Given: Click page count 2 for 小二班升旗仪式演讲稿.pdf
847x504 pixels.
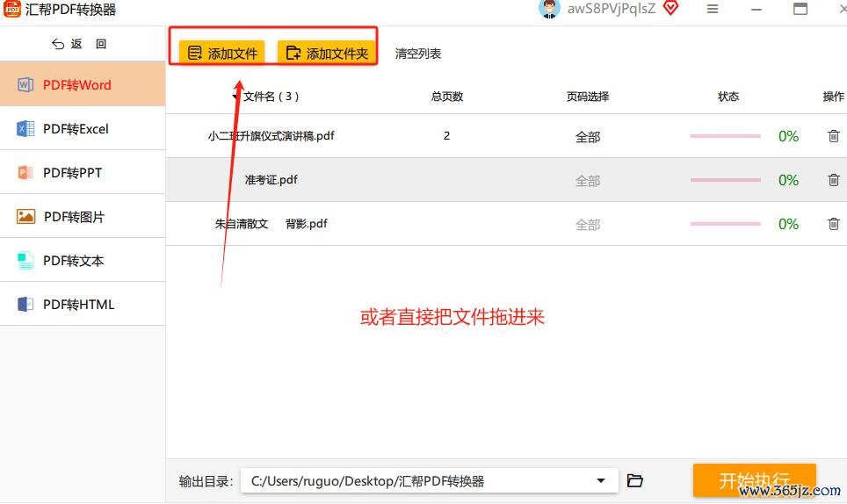Looking at the screenshot, I should tap(446, 136).
